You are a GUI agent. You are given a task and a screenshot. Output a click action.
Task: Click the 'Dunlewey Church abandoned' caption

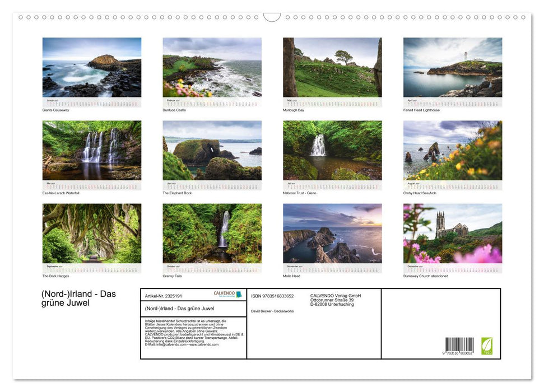pyautogui.click(x=425, y=276)
